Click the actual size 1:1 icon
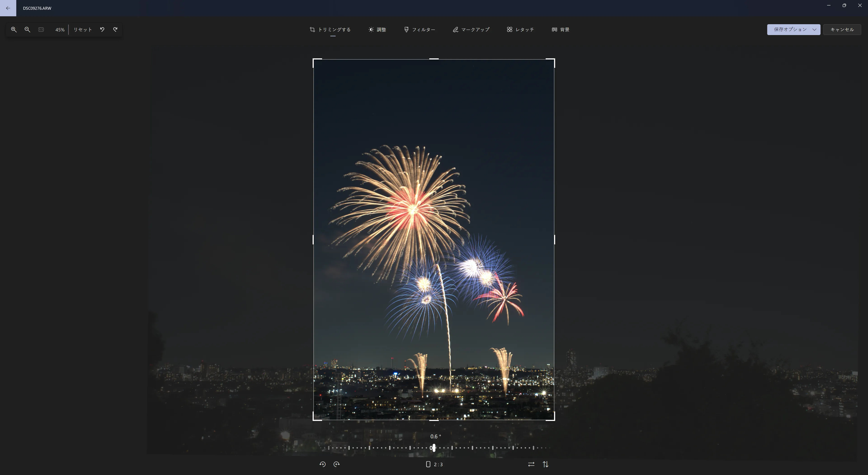The height and width of the screenshot is (475, 868). (x=41, y=30)
